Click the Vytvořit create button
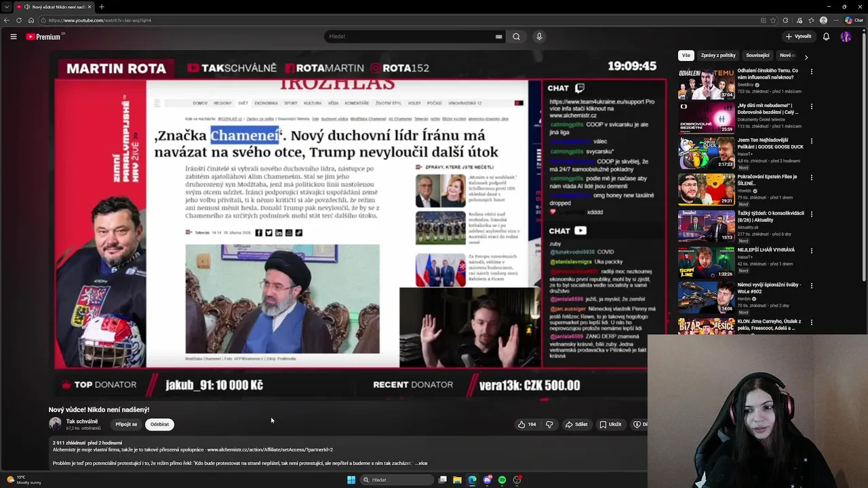Image resolution: width=868 pixels, height=488 pixels. click(x=798, y=37)
